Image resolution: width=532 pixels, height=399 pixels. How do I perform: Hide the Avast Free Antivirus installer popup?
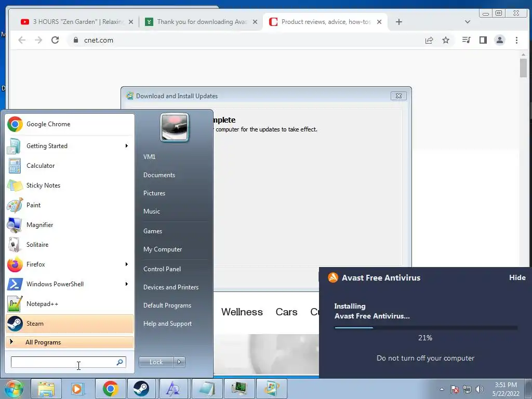(x=517, y=277)
